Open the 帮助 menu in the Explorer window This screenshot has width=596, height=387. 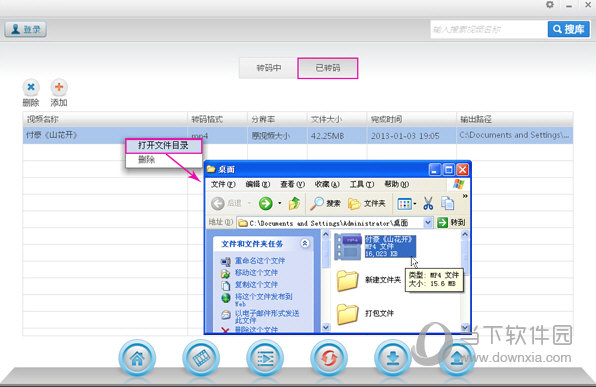pos(396,184)
